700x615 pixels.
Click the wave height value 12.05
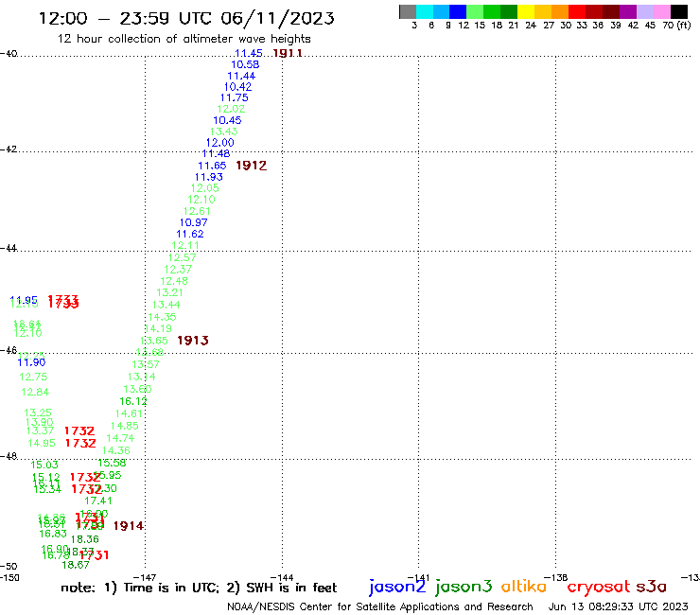[x=205, y=188]
